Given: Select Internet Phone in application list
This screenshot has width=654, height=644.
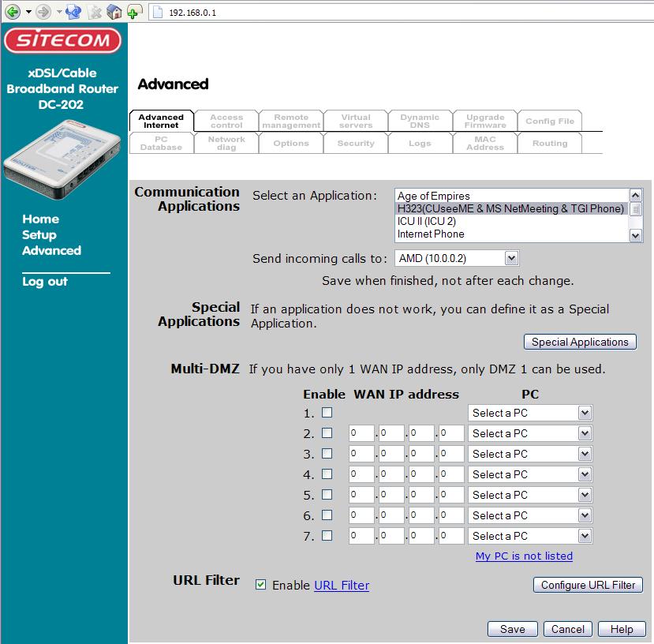Looking at the screenshot, I should click(511, 234).
